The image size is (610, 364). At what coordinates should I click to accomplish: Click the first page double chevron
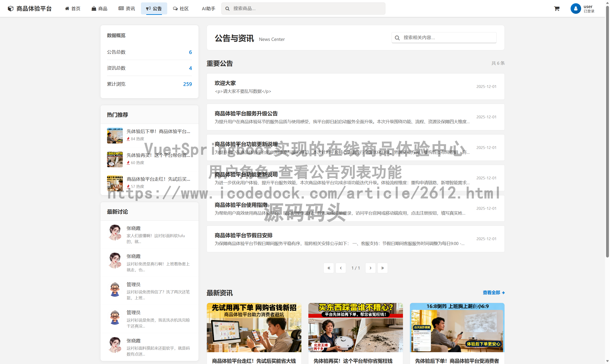click(x=329, y=268)
